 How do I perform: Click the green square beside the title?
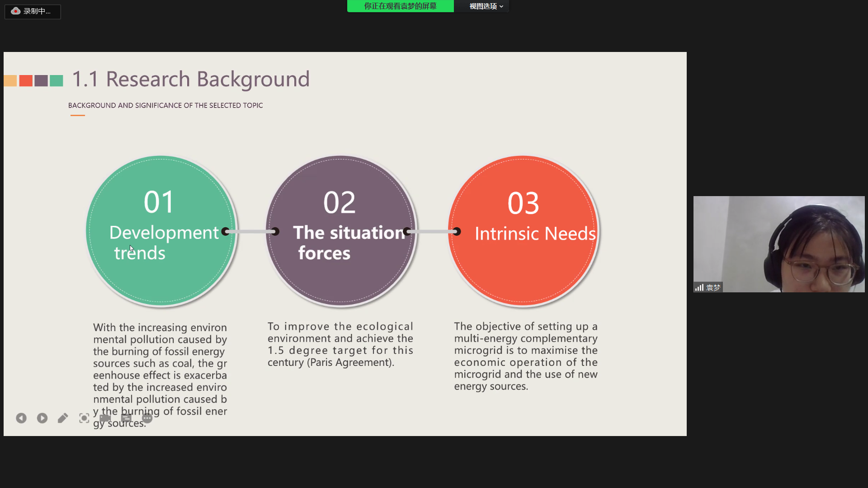pos(57,81)
